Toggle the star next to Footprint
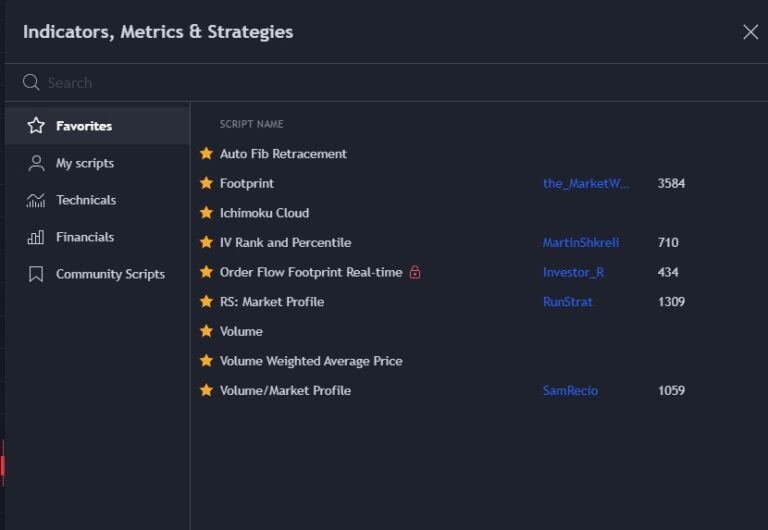Viewport: 768px width, 530px height. (x=206, y=183)
